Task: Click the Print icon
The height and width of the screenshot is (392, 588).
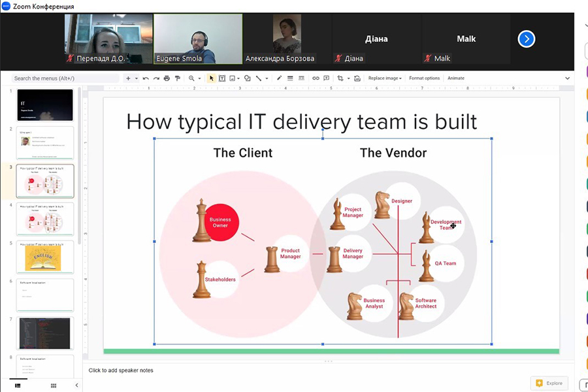Action: click(167, 78)
